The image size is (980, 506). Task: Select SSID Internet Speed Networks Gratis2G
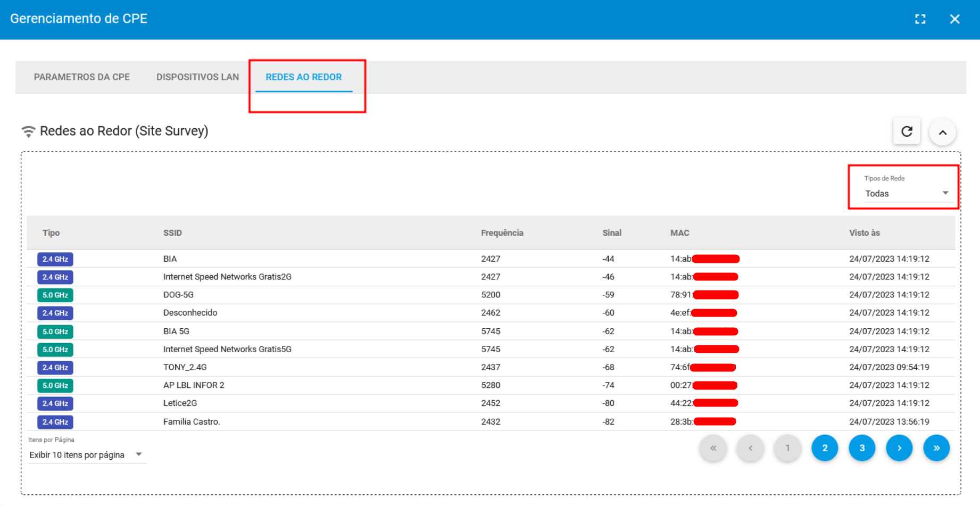(x=227, y=277)
